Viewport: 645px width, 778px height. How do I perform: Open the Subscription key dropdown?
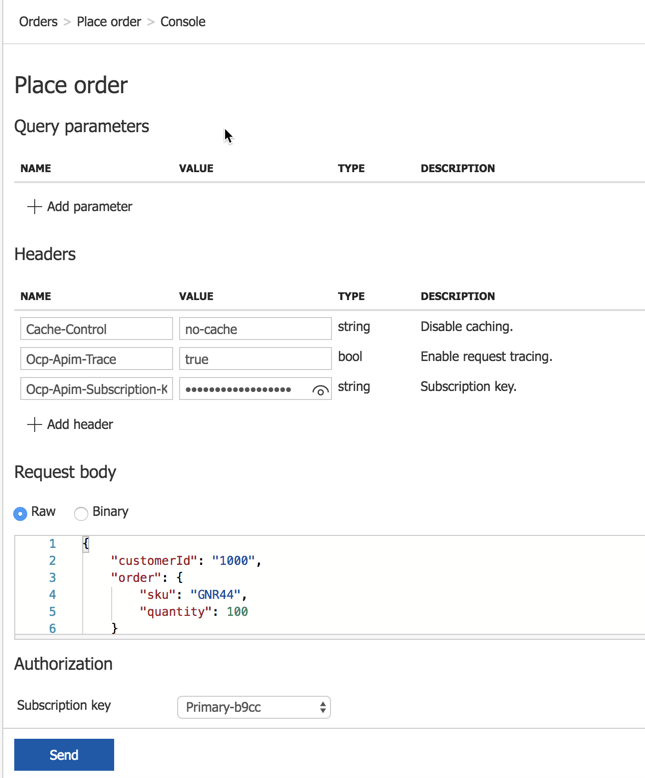point(254,707)
